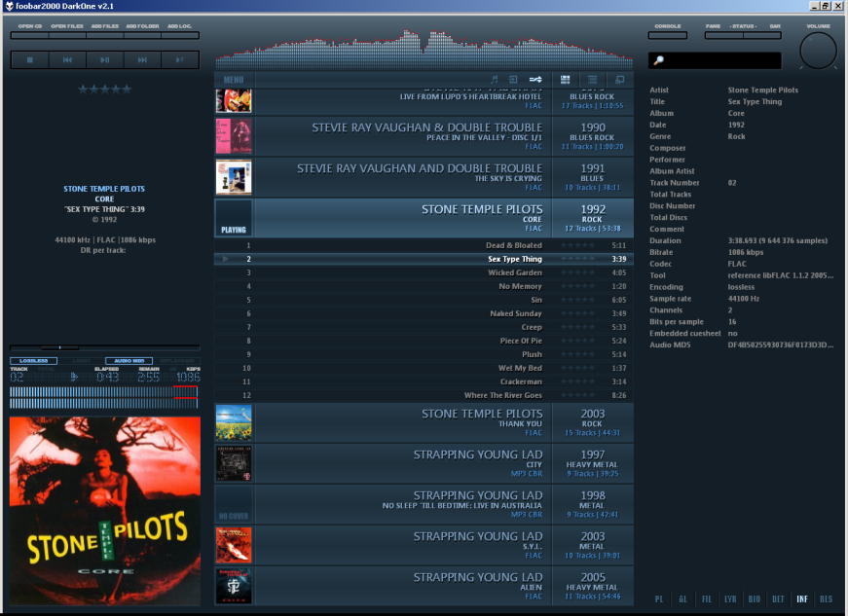Adjust the Volume knob

tap(818, 51)
